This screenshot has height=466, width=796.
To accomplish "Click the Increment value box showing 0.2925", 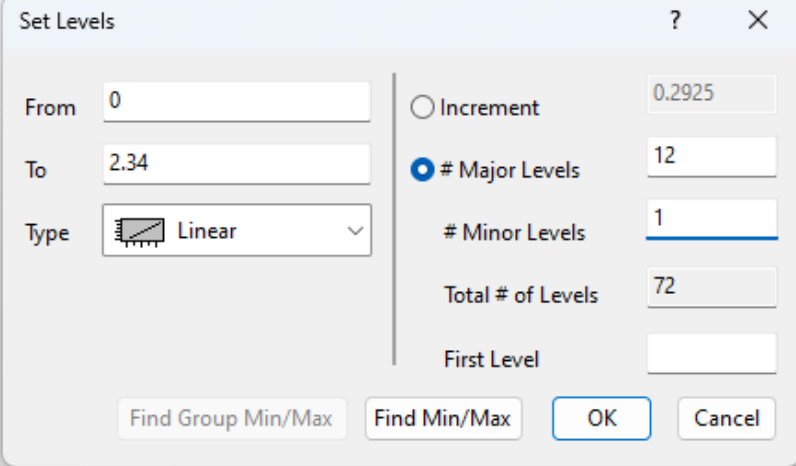I will click(x=711, y=95).
